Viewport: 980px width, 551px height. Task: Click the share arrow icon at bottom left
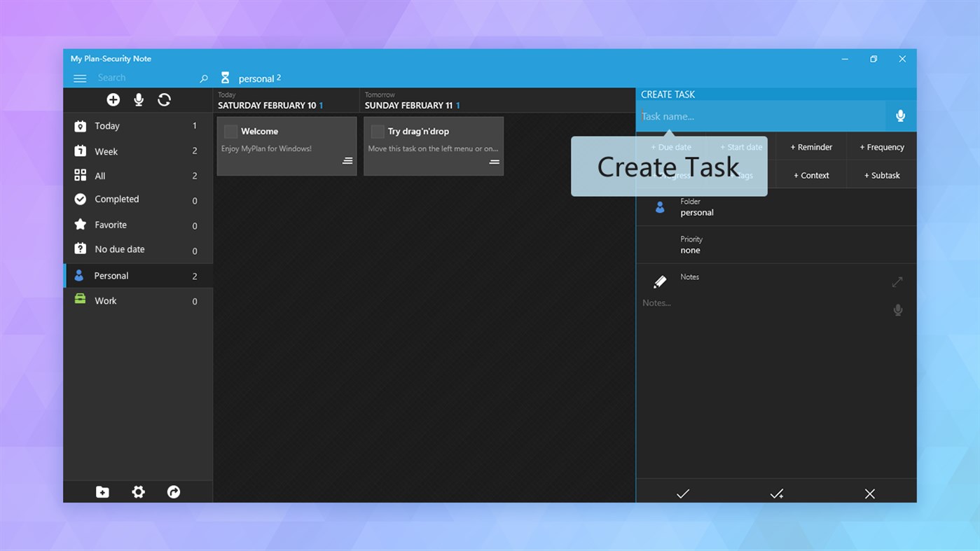173,491
